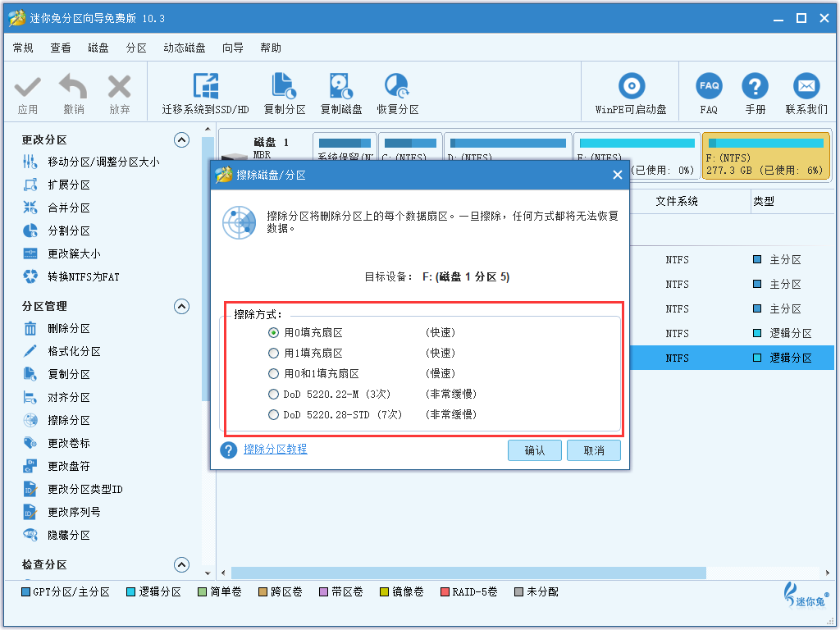Select 对齐分区 in sidebar

(57, 398)
